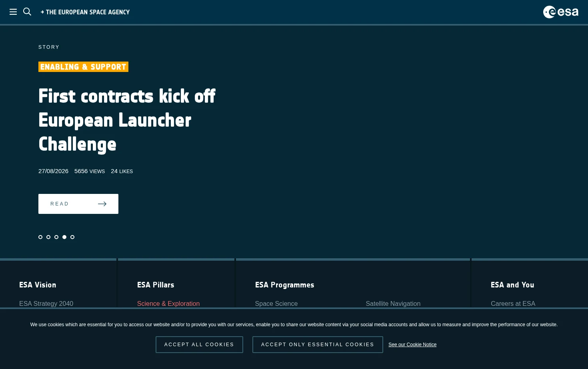
Task: Click the STORY label
Action: pyautogui.click(x=49, y=47)
